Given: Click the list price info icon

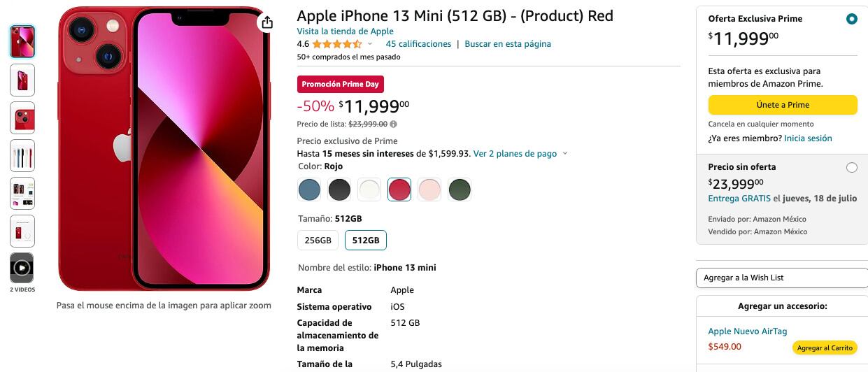Looking at the screenshot, I should 394,124.
